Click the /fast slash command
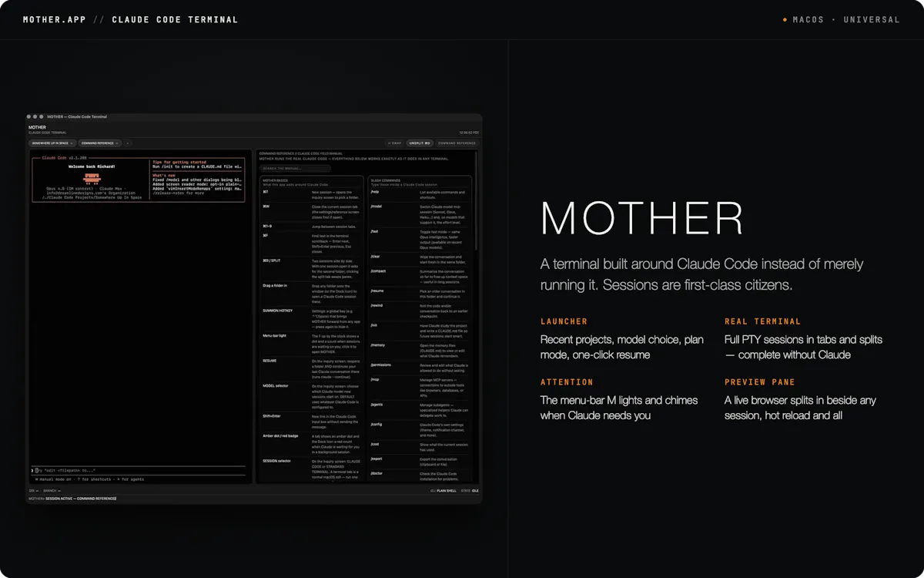This screenshot has width=924, height=578. click(x=420, y=240)
